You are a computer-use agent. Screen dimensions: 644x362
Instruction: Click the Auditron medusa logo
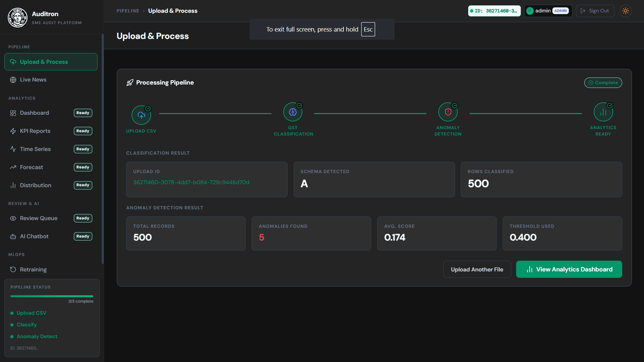(x=17, y=17)
